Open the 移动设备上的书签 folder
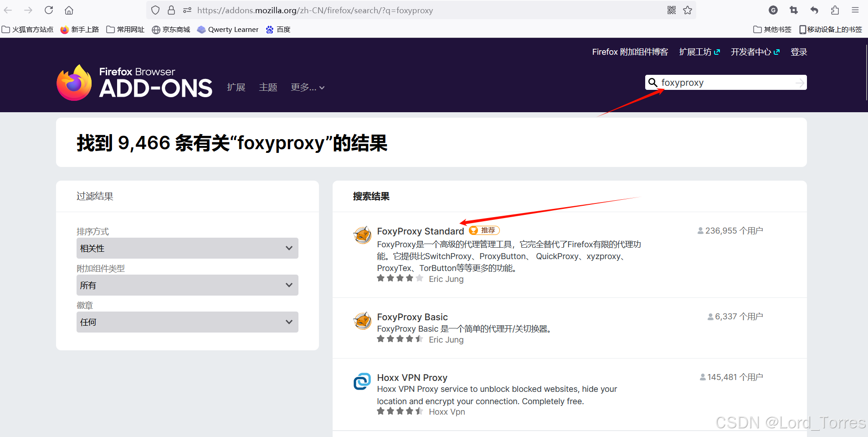This screenshot has height=437, width=868. pyautogui.click(x=831, y=30)
